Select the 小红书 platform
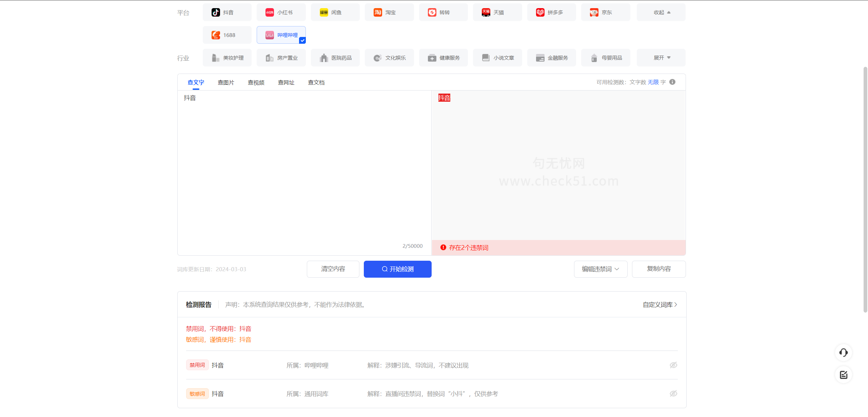The width and height of the screenshot is (868, 417). (x=281, y=13)
